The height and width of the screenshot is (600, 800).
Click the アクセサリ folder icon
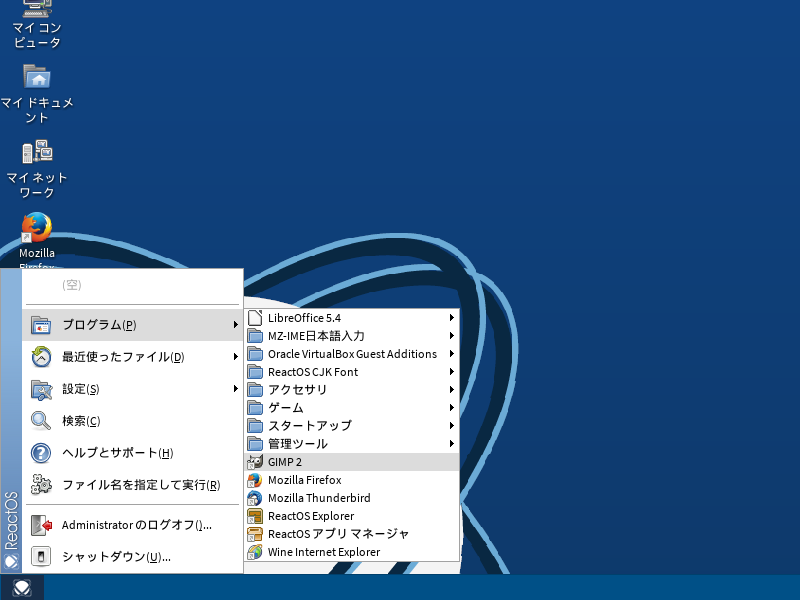point(255,390)
